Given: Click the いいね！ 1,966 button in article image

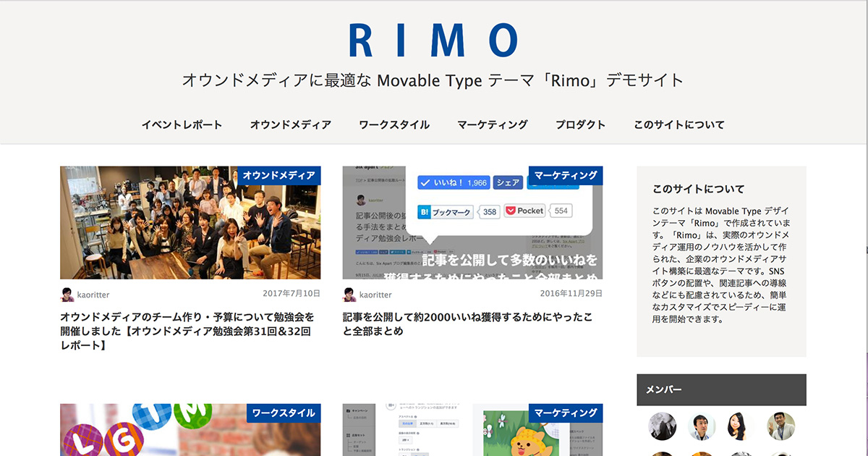Looking at the screenshot, I should 454,183.
